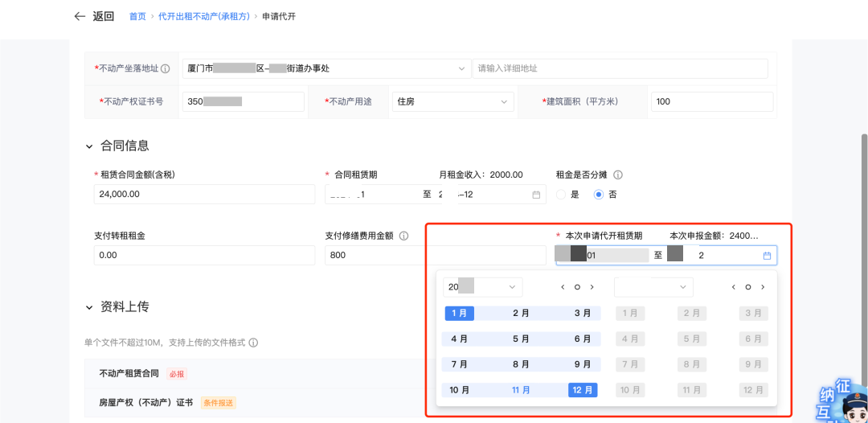Select 5月 in the left month panel
The width and height of the screenshot is (868, 423).
(521, 339)
